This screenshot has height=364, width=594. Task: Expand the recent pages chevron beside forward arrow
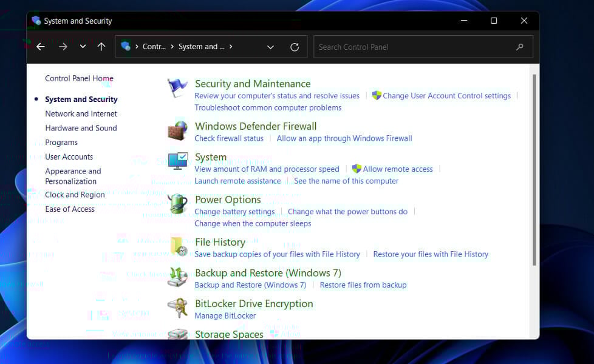tap(82, 46)
